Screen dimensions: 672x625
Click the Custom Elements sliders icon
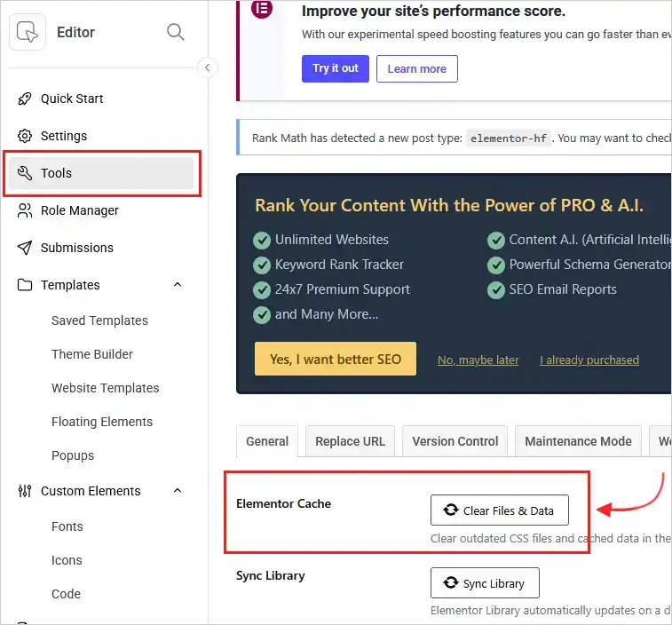[x=25, y=491]
